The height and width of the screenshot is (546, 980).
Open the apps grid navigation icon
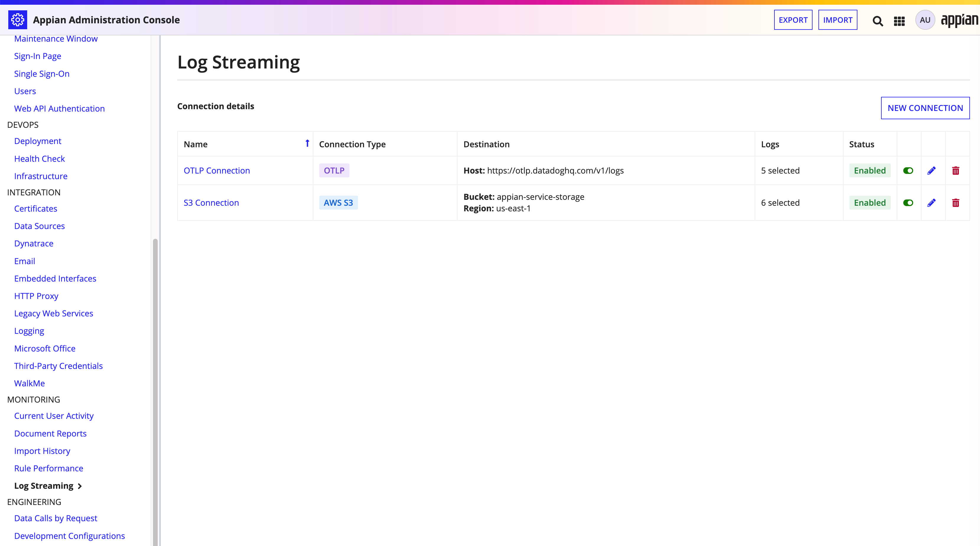click(899, 21)
